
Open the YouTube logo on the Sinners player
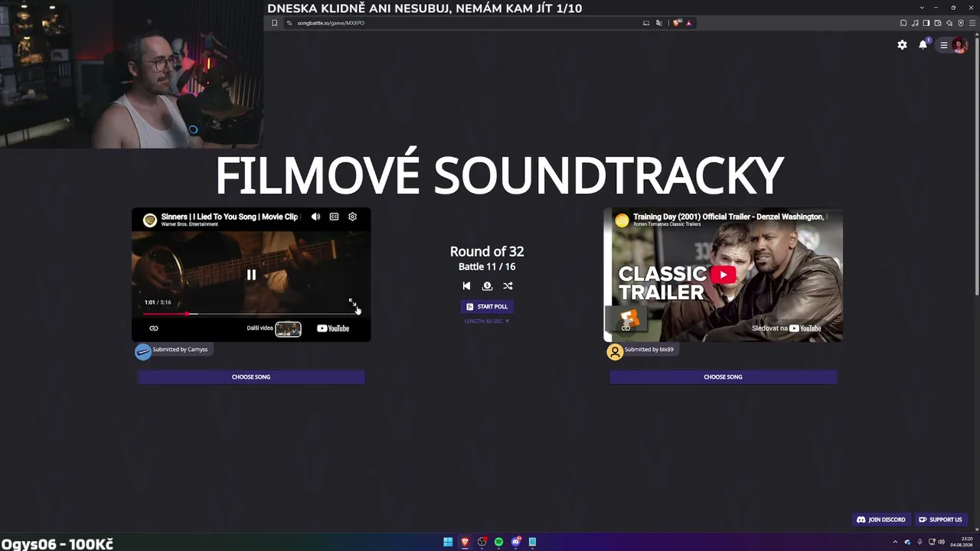pyautogui.click(x=333, y=328)
